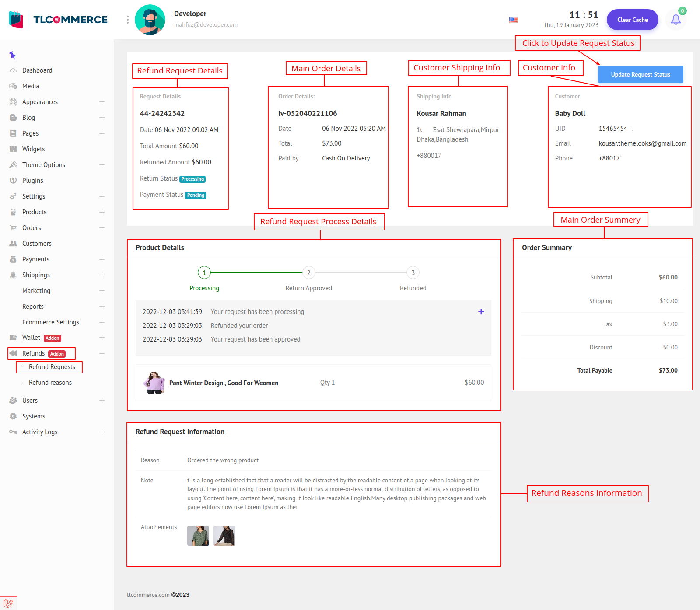Image resolution: width=700 pixels, height=610 pixels.
Task: Click step 2 Return Approved circle
Action: tap(308, 273)
